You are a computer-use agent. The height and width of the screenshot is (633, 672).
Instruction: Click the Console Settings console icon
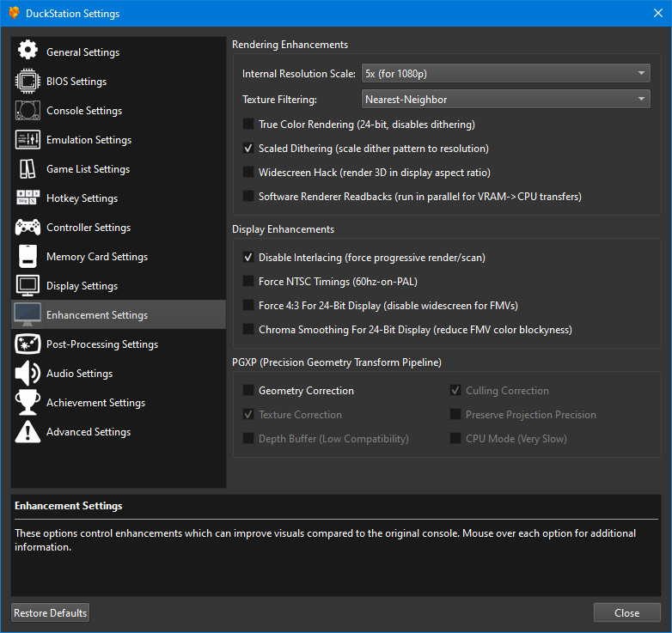pos(27,111)
